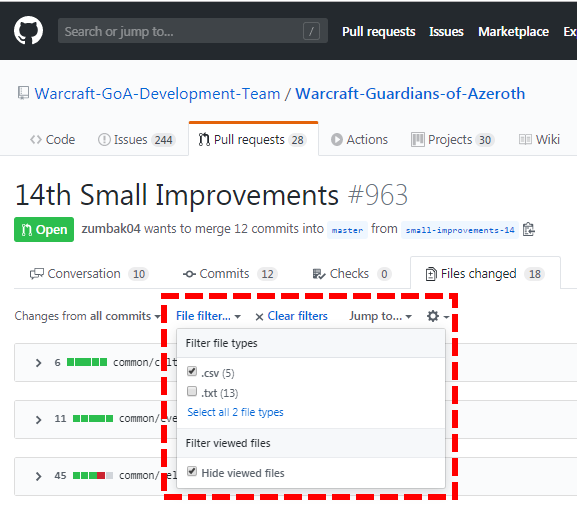This screenshot has width=577, height=505.
Task: Click Select all 2 file types
Action: pyautogui.click(x=235, y=412)
